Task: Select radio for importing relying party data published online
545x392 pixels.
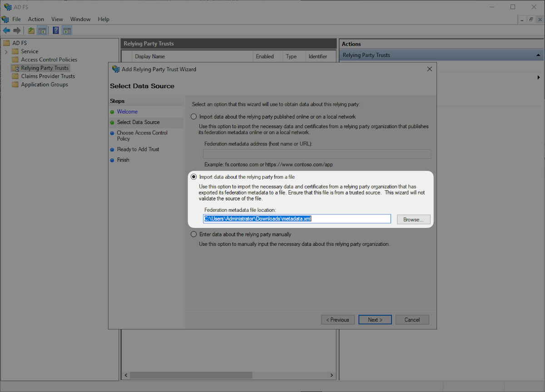Action: pos(193,116)
